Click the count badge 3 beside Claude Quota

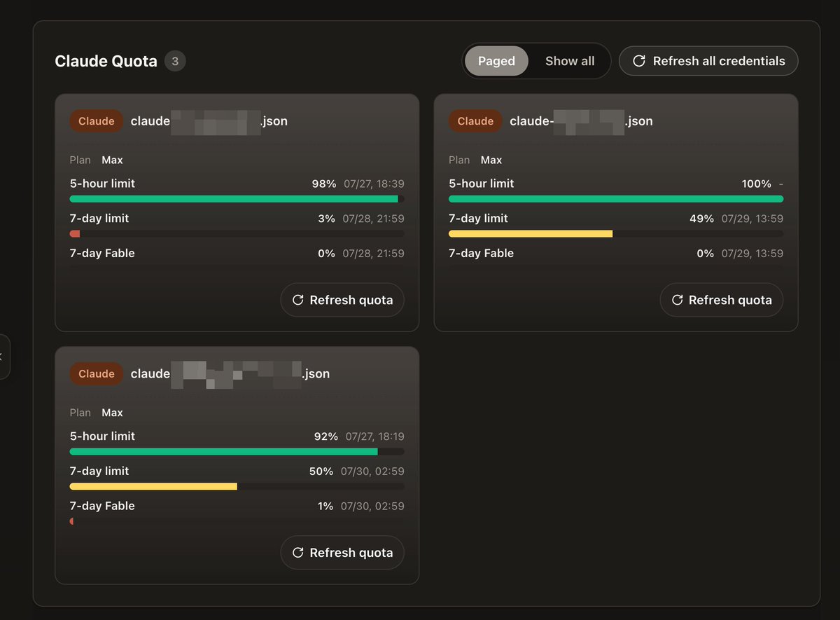pyautogui.click(x=175, y=61)
